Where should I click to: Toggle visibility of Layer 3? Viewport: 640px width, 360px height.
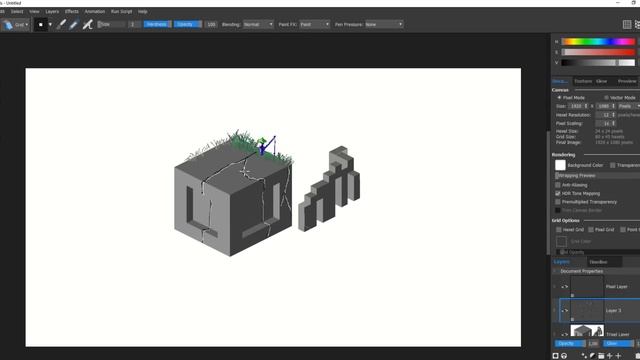tap(565, 311)
